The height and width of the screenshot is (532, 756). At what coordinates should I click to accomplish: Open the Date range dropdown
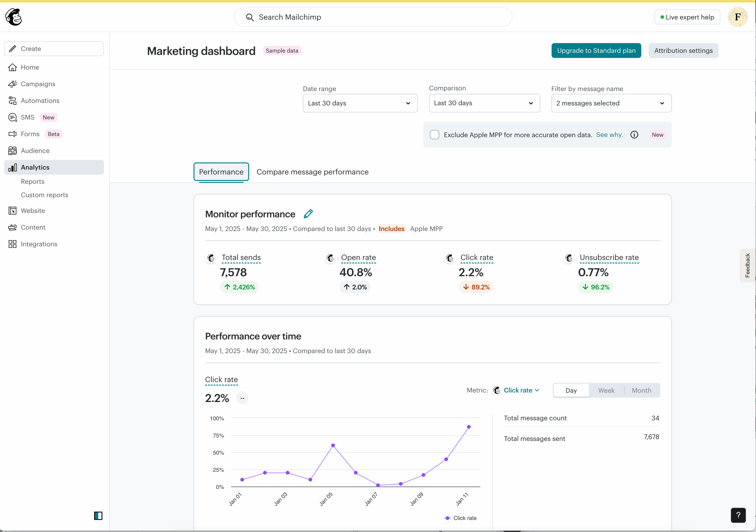click(x=360, y=103)
